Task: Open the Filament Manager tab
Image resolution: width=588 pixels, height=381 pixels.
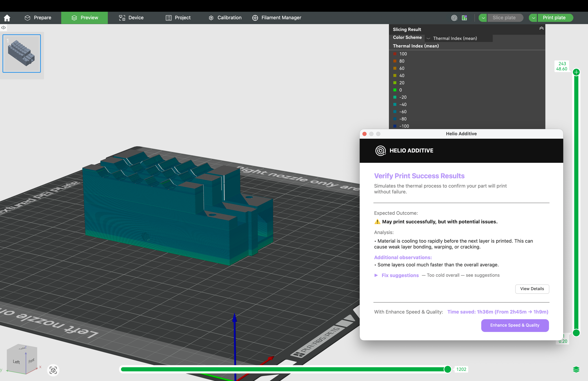Action: tap(277, 18)
